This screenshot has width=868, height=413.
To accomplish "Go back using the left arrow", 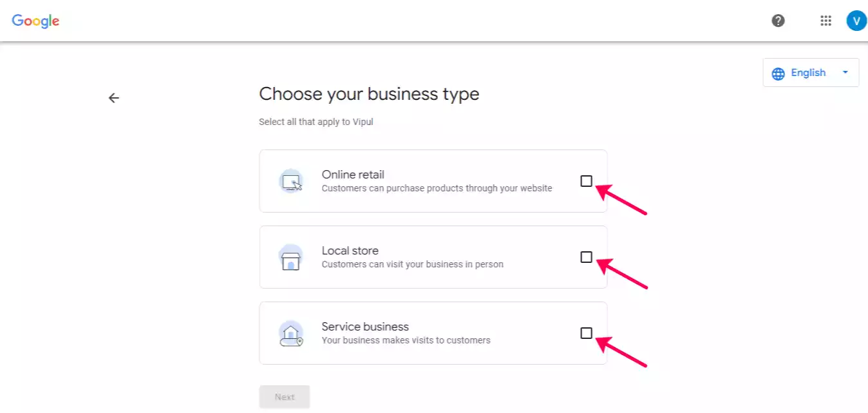I will click(114, 98).
